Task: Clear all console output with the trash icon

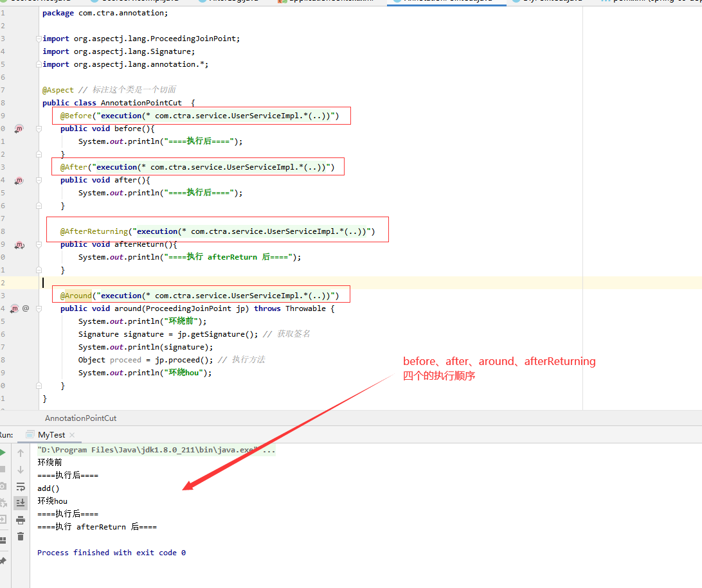Action: pyautogui.click(x=21, y=537)
